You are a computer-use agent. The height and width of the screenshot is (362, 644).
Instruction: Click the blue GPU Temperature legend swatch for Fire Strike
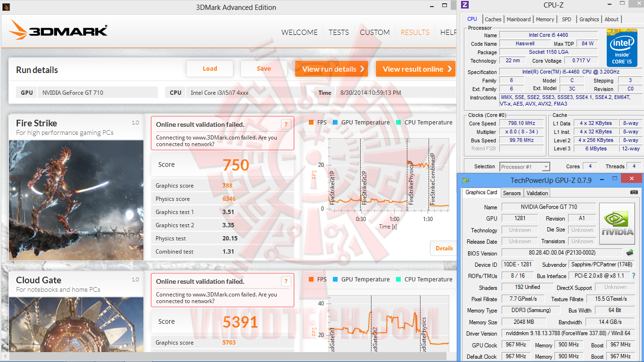[335, 122]
